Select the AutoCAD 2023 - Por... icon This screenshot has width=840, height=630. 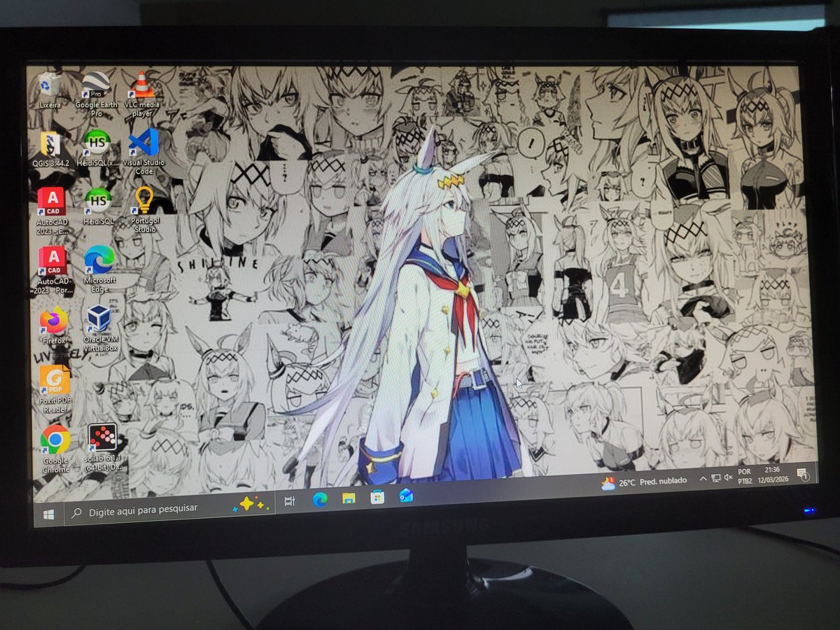53,270
